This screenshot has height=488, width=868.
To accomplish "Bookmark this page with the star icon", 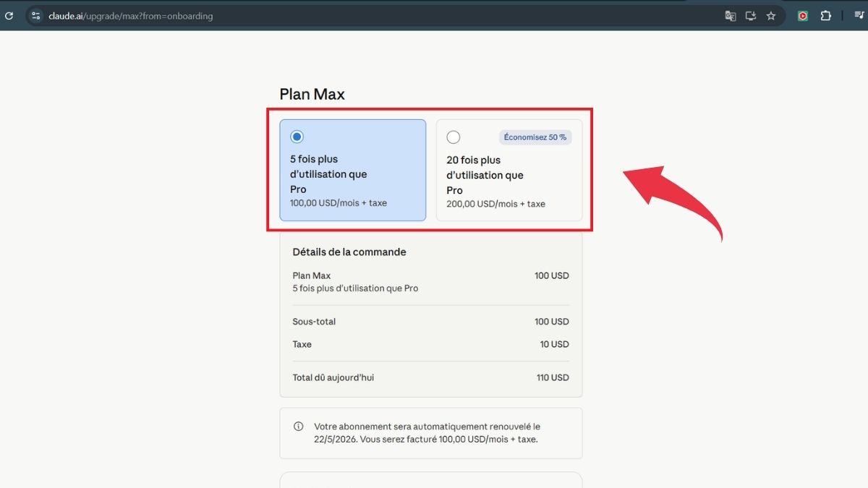I will [771, 16].
